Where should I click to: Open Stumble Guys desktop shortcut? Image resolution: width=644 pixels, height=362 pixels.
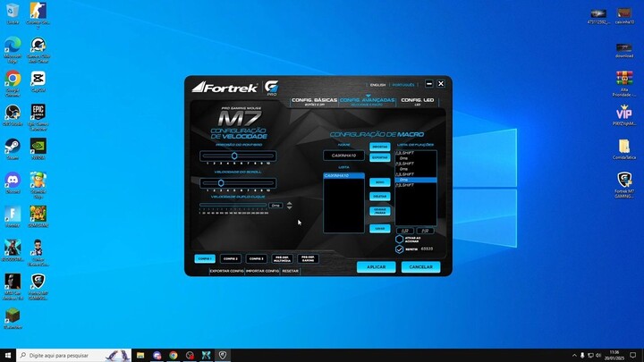[38, 185]
